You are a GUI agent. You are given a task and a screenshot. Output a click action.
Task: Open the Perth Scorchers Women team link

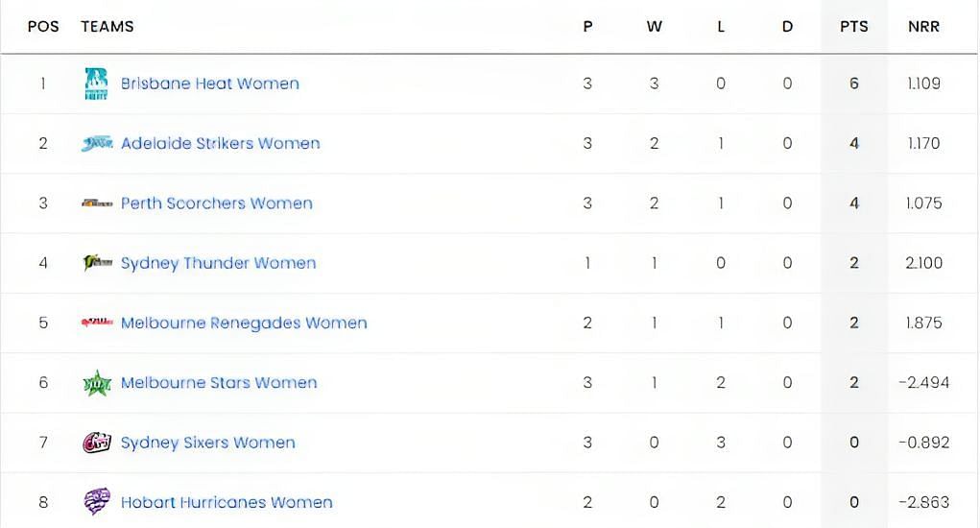216,204
